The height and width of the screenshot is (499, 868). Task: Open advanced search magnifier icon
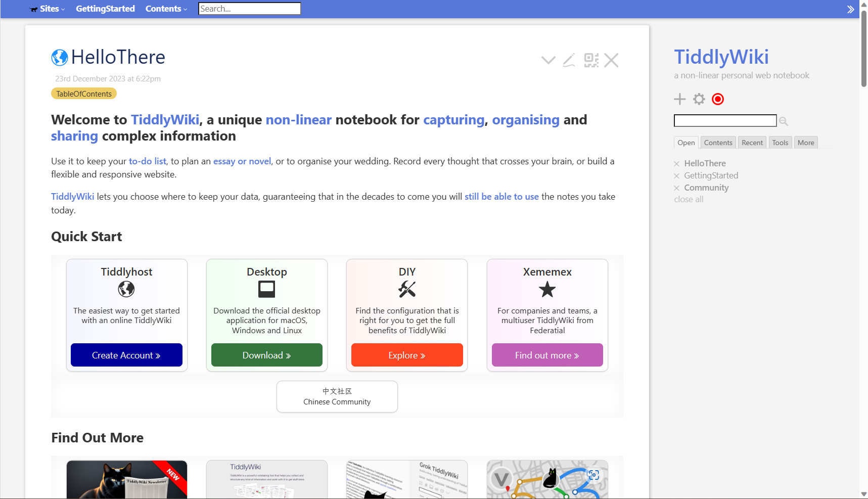(x=784, y=121)
